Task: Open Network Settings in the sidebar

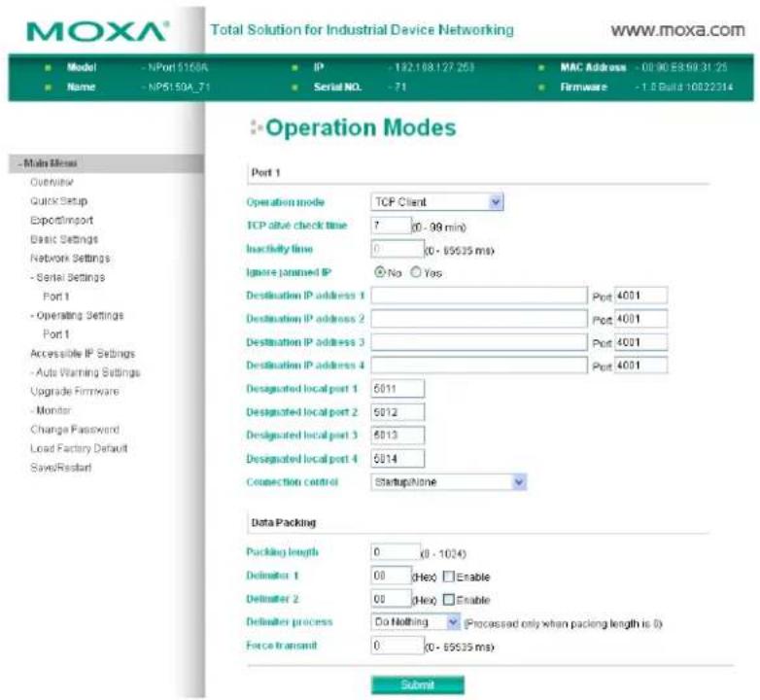Action: (x=70, y=258)
